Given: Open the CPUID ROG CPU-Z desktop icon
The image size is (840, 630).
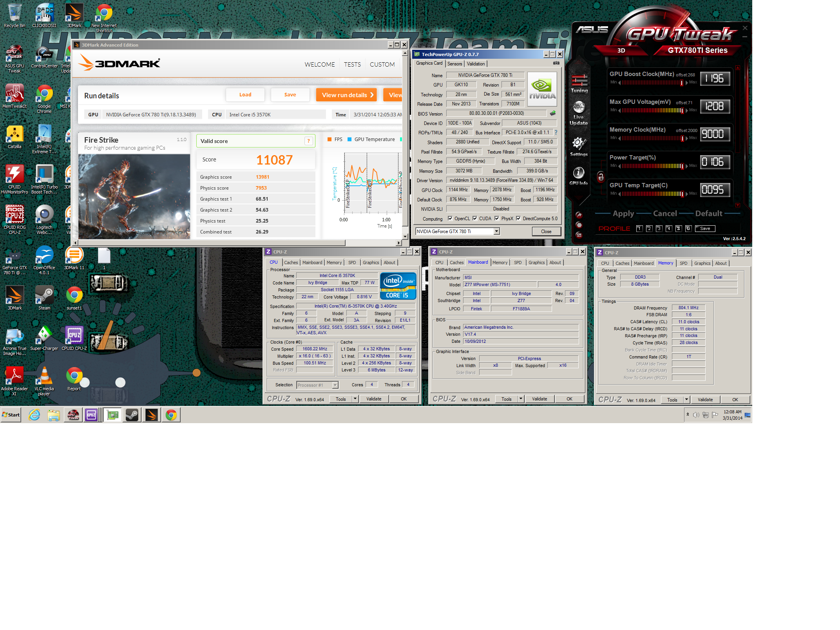Looking at the screenshot, I should coord(14,220).
